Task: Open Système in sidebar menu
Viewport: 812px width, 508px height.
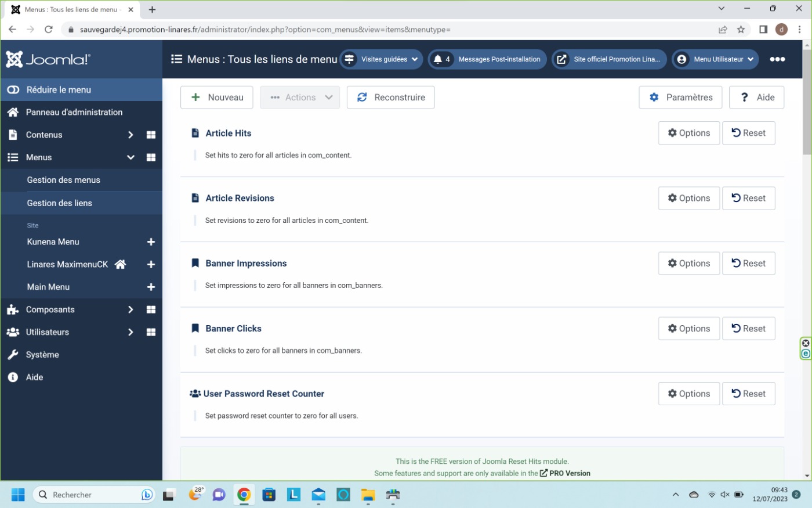Action: 42,355
